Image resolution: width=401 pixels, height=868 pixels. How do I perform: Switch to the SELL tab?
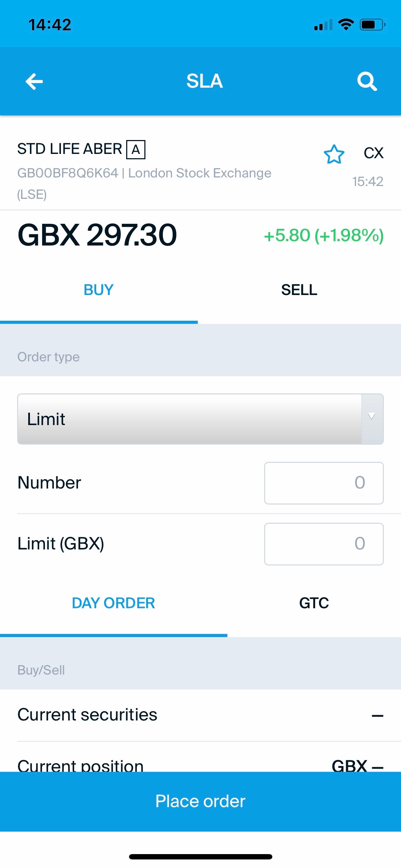pos(299,290)
